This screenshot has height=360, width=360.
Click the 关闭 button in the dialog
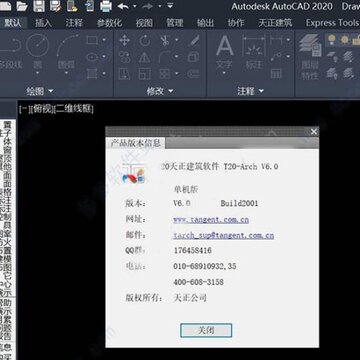206,330
